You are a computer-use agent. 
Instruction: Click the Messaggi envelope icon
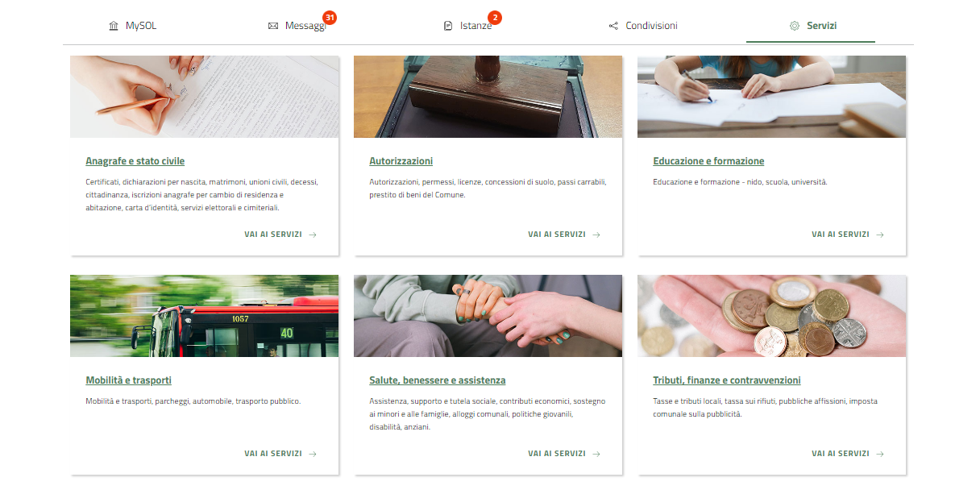pos(273,26)
